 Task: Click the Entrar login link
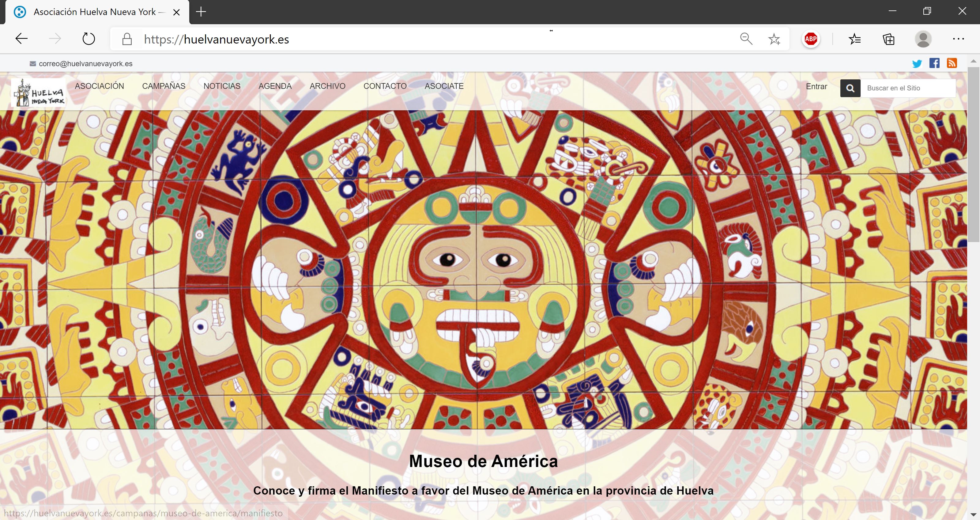[x=816, y=86]
